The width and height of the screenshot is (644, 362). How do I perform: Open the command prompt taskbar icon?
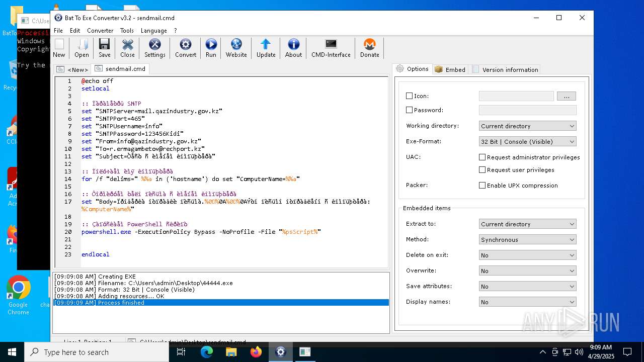coord(305,352)
